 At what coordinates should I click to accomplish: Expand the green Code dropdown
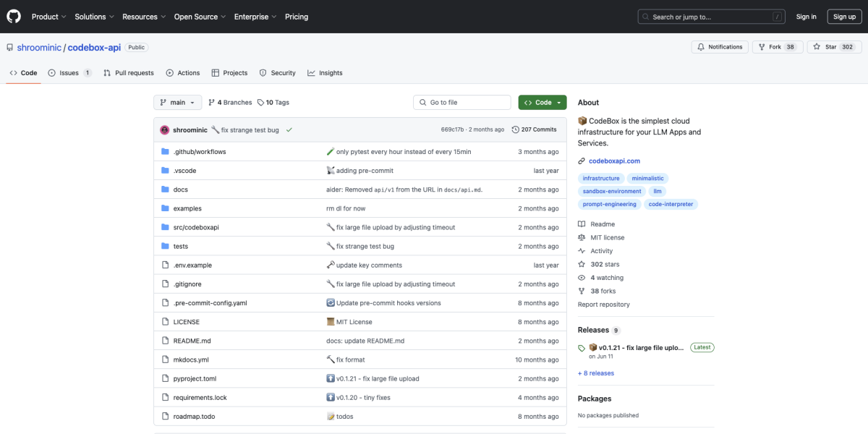pos(542,103)
